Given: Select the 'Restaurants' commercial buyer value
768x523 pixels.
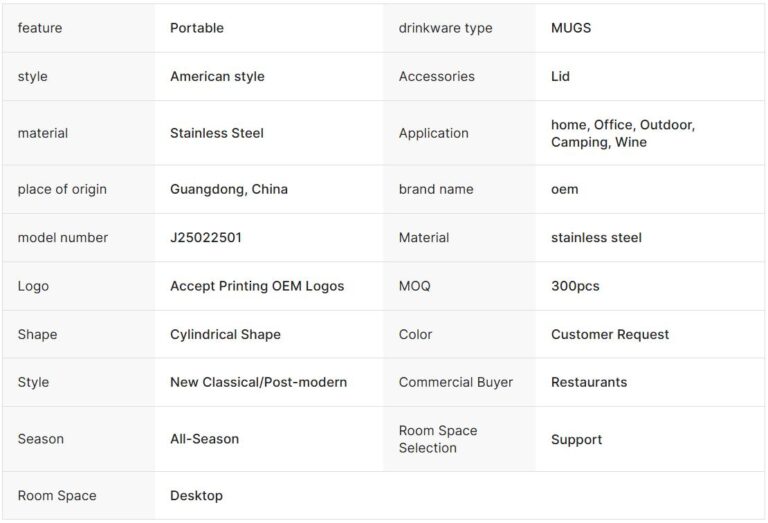Looking at the screenshot, I should (x=589, y=382).
